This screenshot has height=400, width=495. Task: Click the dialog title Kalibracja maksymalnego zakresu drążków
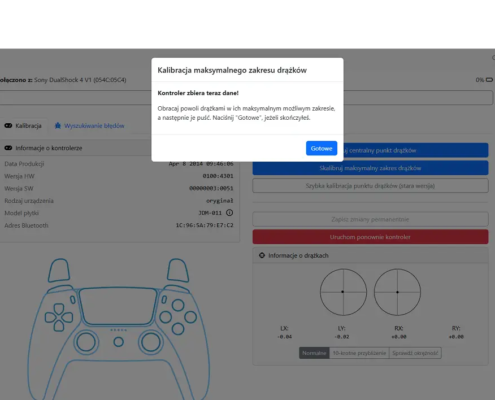point(232,70)
